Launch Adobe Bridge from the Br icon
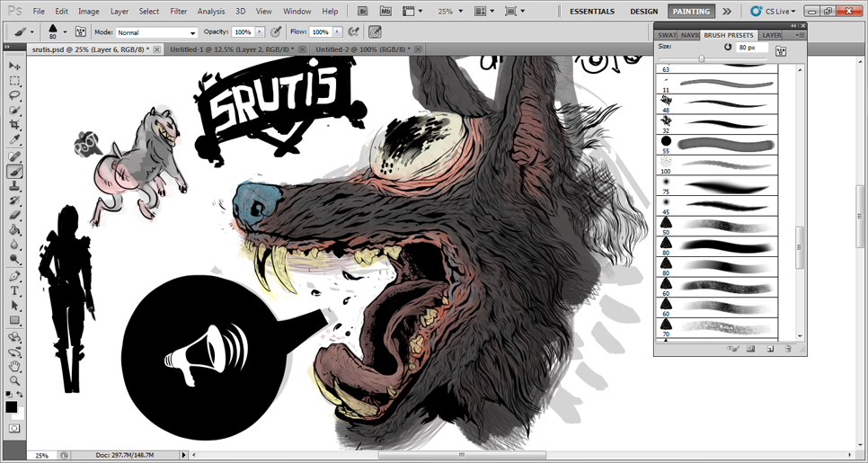 pyautogui.click(x=364, y=12)
